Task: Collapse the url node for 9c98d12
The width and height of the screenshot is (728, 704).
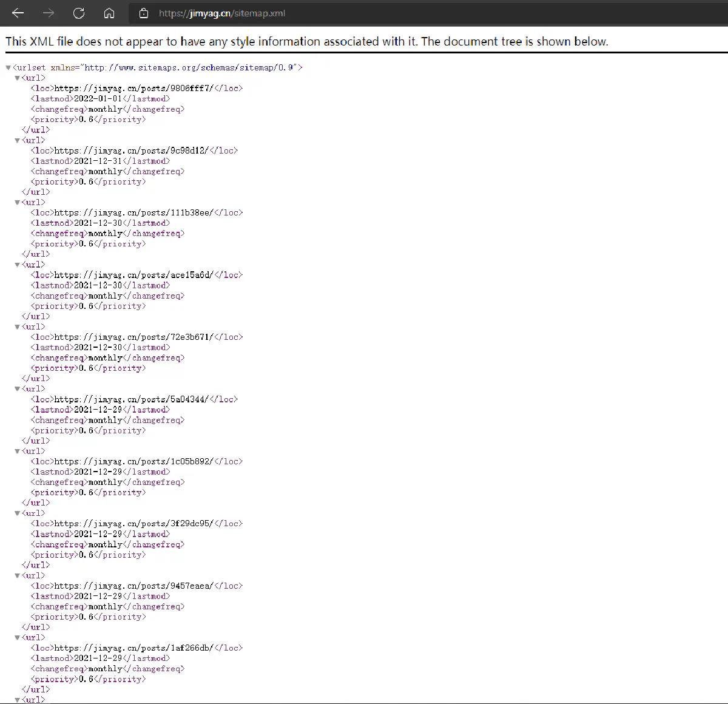Action: pos(17,140)
